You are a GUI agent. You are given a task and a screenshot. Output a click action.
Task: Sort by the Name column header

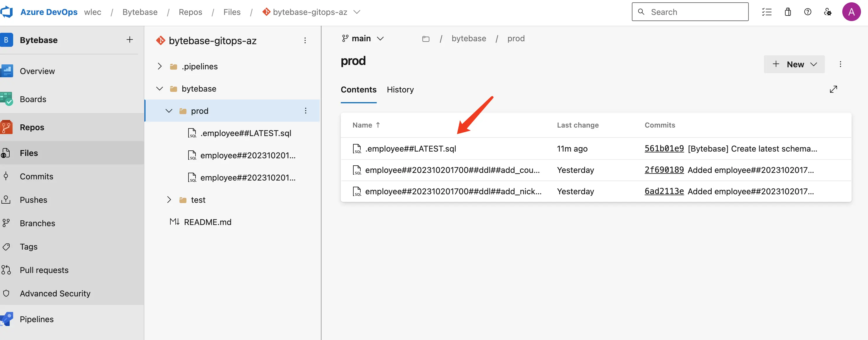[x=366, y=125]
